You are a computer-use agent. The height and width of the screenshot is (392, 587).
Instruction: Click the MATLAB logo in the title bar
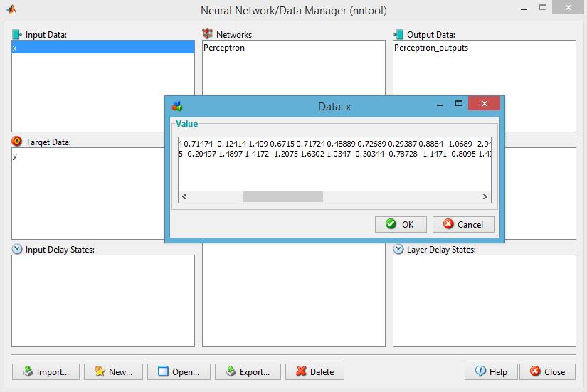tap(11, 10)
